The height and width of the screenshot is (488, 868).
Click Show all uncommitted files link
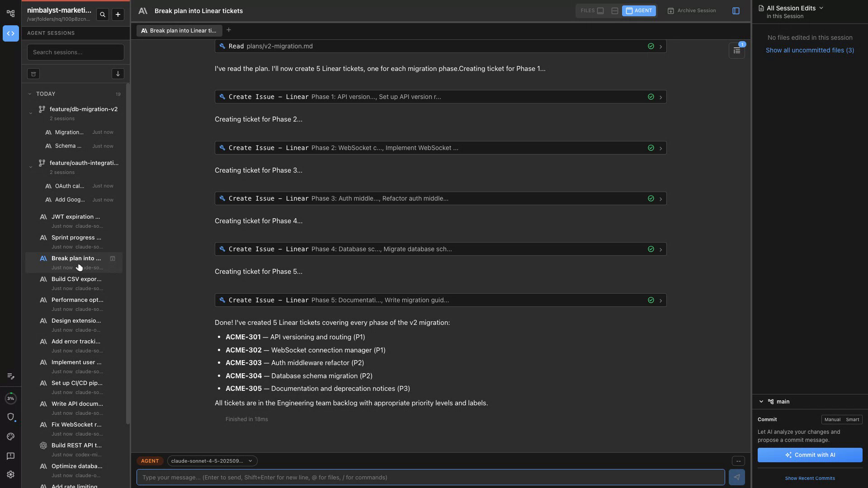809,51
